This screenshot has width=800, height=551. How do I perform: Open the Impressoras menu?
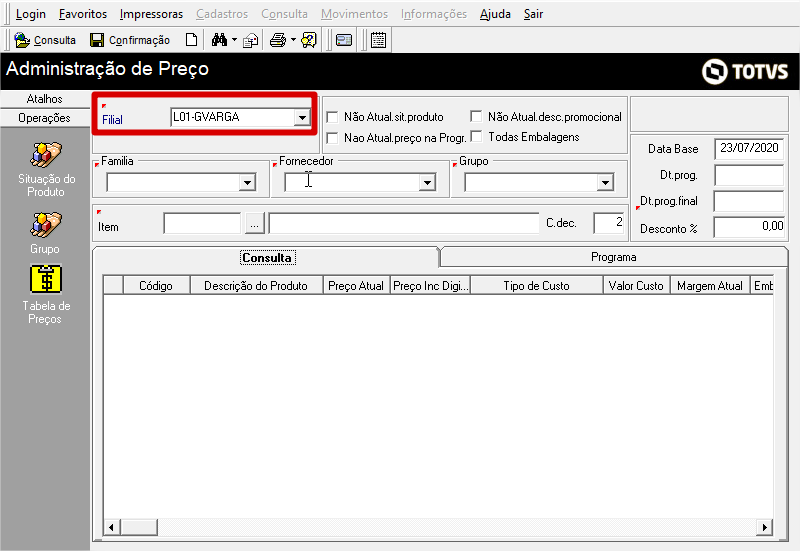[151, 14]
